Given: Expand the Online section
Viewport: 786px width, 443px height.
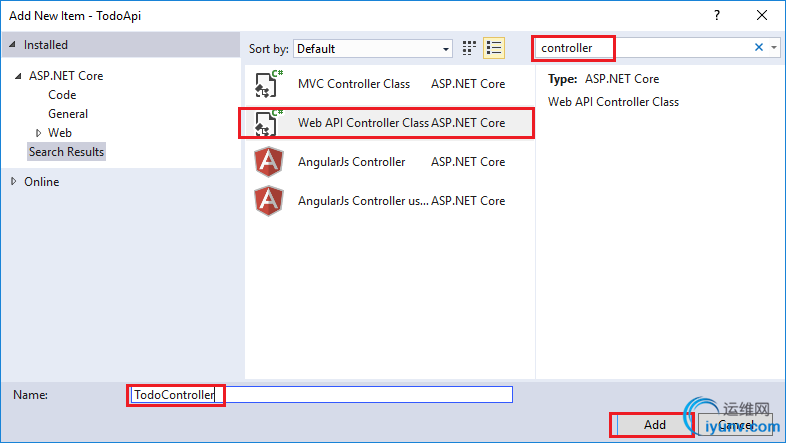Looking at the screenshot, I should (14, 181).
